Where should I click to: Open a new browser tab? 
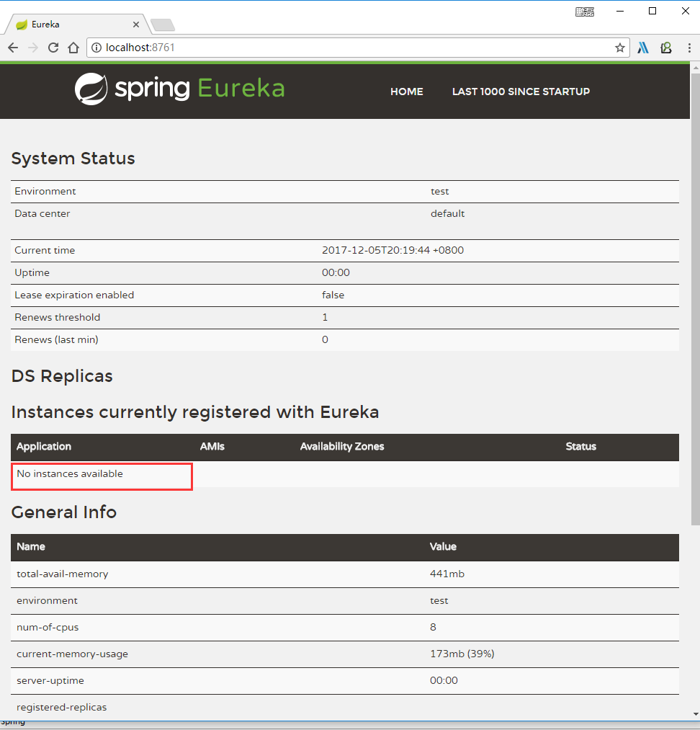(x=163, y=25)
